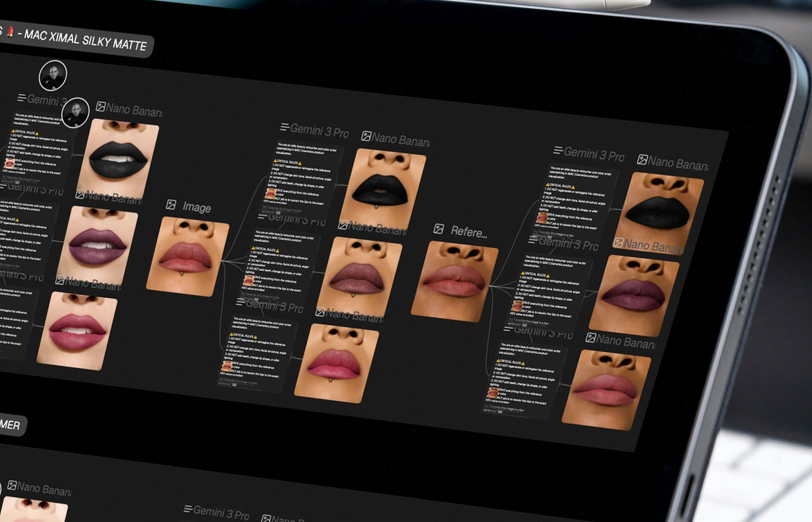Image resolution: width=812 pixels, height=522 pixels.
Task: Click image icon of Nano Banana above fair-skin pink lips
Action: [60, 280]
